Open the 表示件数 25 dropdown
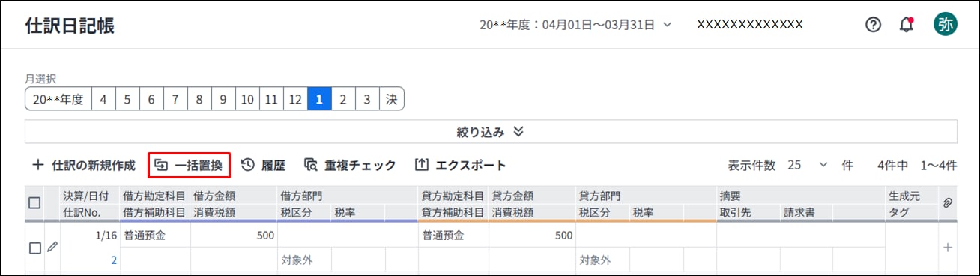Viewport: 980px width, 276px height. point(808,166)
